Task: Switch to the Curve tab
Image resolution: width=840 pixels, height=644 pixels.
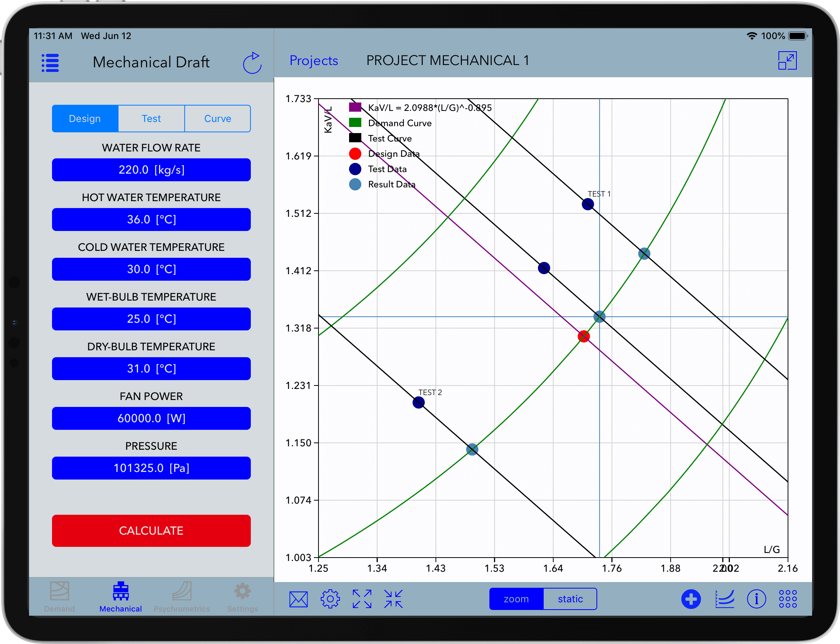Action: pos(217,119)
